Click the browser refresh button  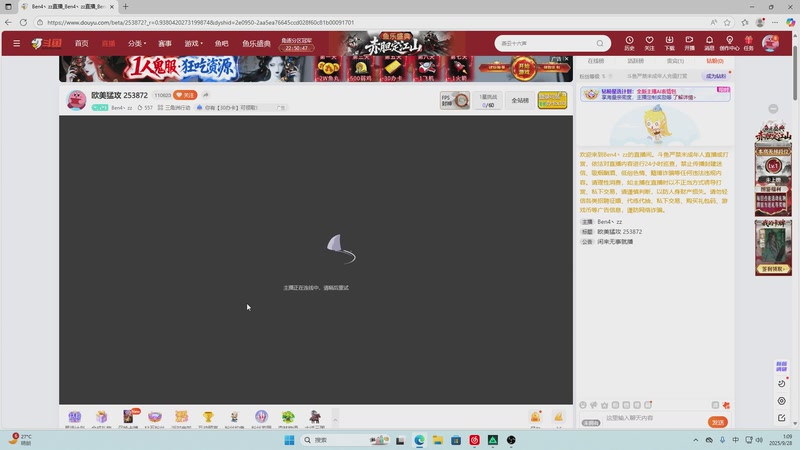[23, 22]
